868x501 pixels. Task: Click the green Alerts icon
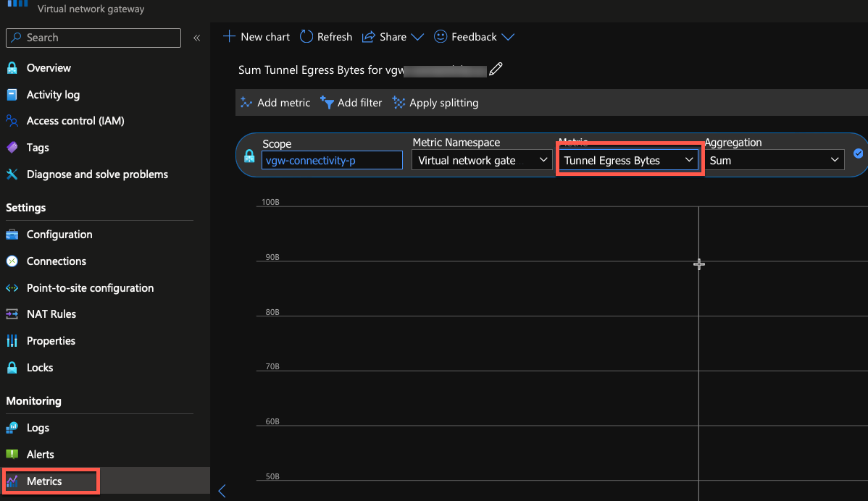[x=12, y=454]
